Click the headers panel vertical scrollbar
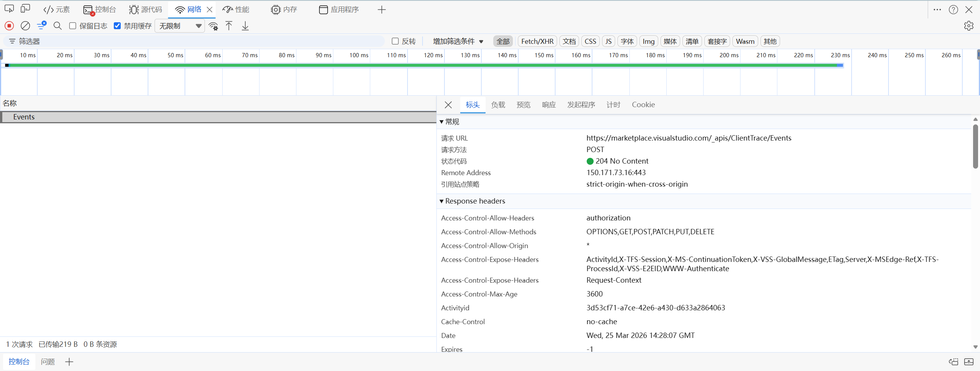This screenshot has height=371, width=980. [975, 146]
